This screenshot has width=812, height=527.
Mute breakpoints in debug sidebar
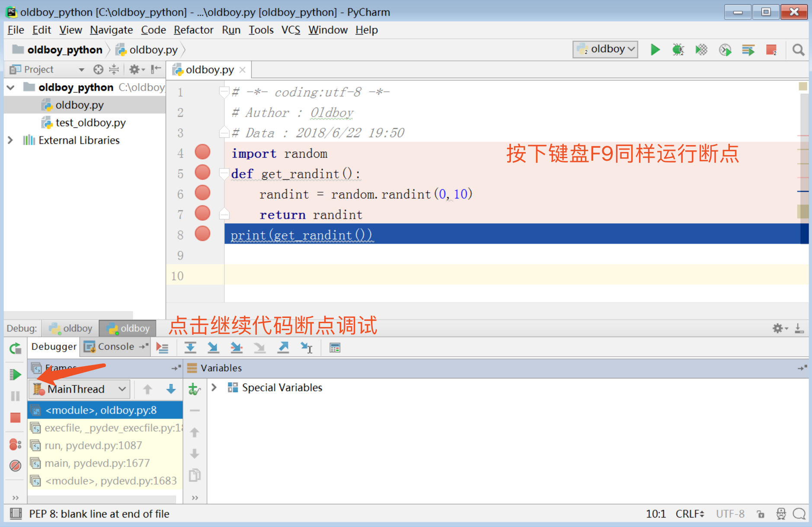pyautogui.click(x=15, y=466)
